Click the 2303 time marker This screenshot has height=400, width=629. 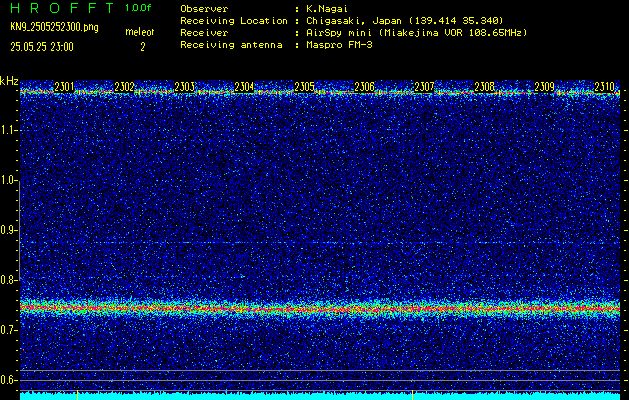click(184, 86)
